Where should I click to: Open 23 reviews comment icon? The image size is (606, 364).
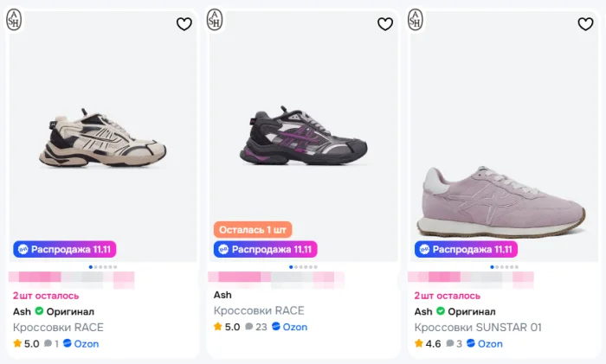coord(249,327)
